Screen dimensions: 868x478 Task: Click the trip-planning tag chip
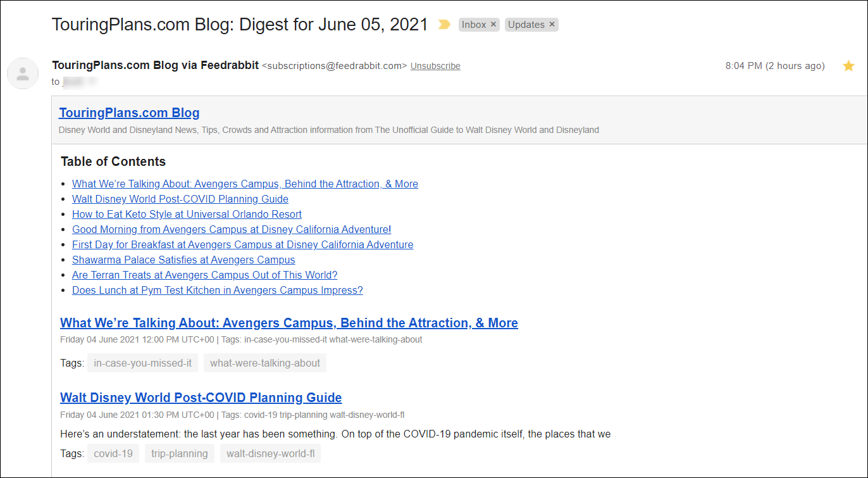[x=180, y=453]
